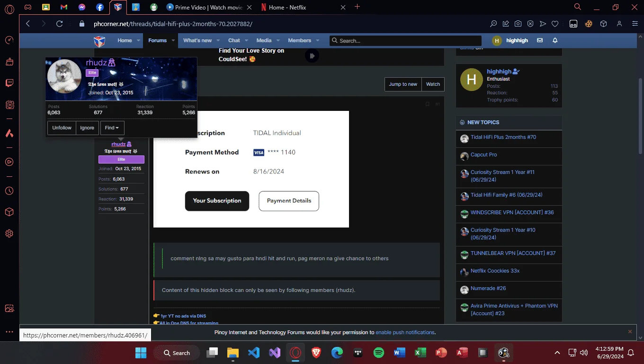Go to forum Home menu
This screenshot has height=364, width=644.
click(x=125, y=40)
